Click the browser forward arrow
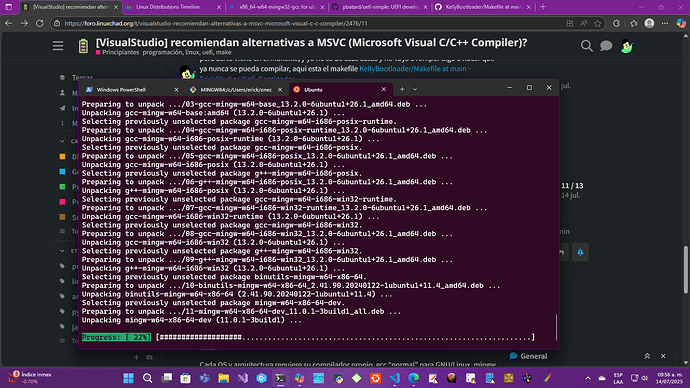Screen dimensions: 690x388 [24, 23]
